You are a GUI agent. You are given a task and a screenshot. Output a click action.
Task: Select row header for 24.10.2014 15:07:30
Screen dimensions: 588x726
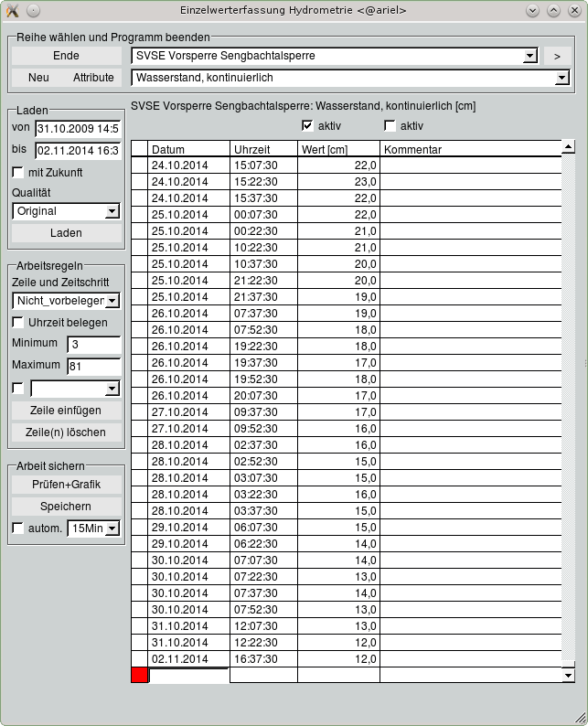[x=139, y=165]
